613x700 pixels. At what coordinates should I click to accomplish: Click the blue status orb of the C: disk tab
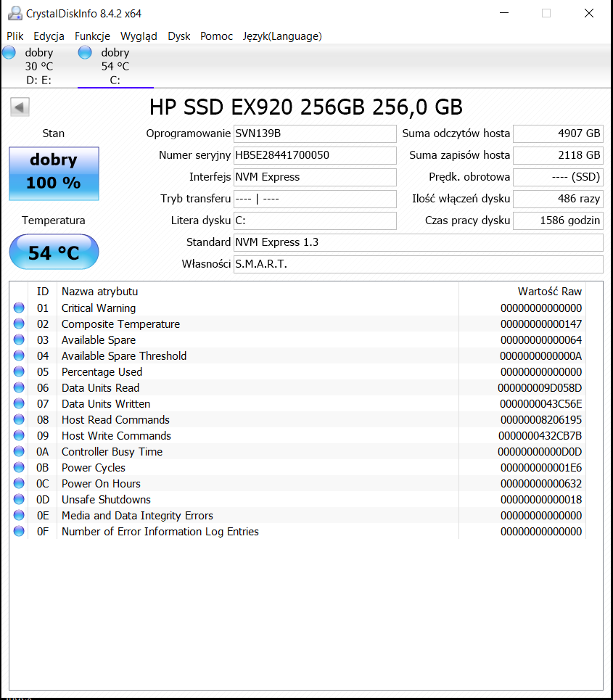85,53
